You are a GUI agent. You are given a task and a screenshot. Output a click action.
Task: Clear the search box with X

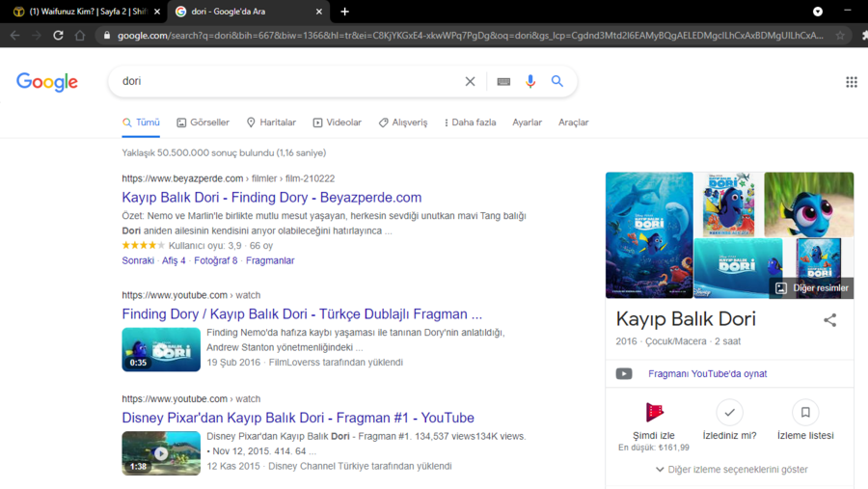[470, 82]
